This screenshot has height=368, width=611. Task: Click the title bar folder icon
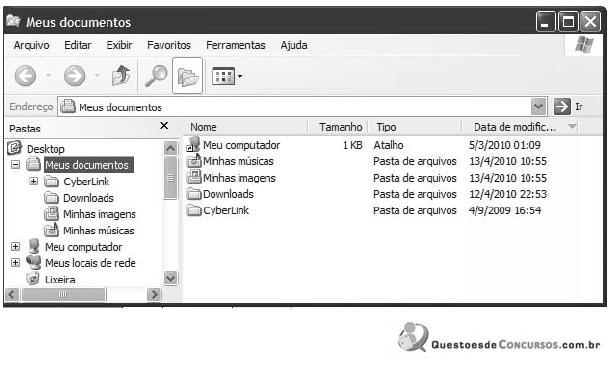(x=13, y=21)
